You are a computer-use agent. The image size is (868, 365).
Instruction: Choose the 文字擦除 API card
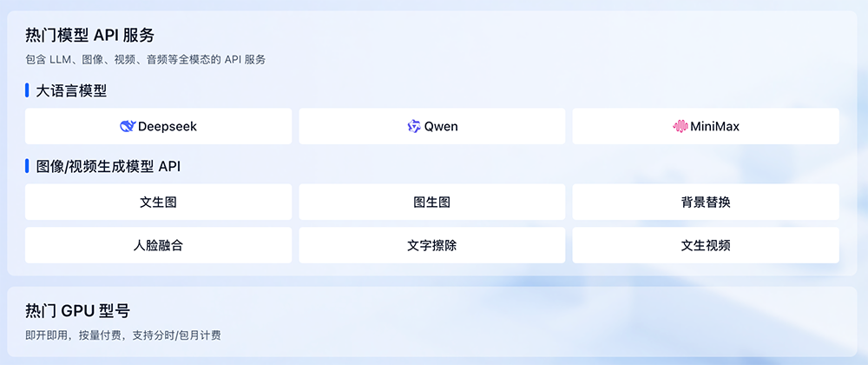tap(432, 245)
